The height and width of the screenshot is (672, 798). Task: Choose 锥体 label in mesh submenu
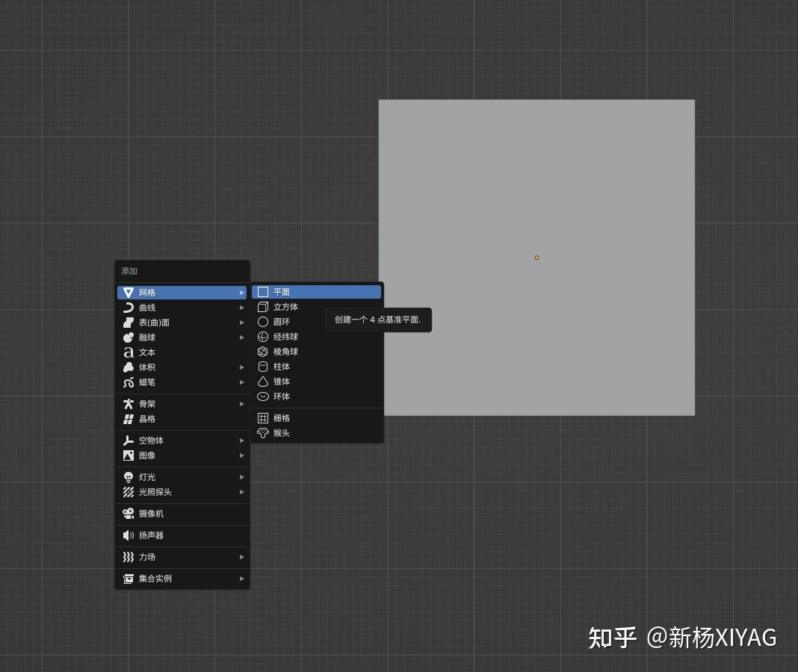[x=282, y=382]
